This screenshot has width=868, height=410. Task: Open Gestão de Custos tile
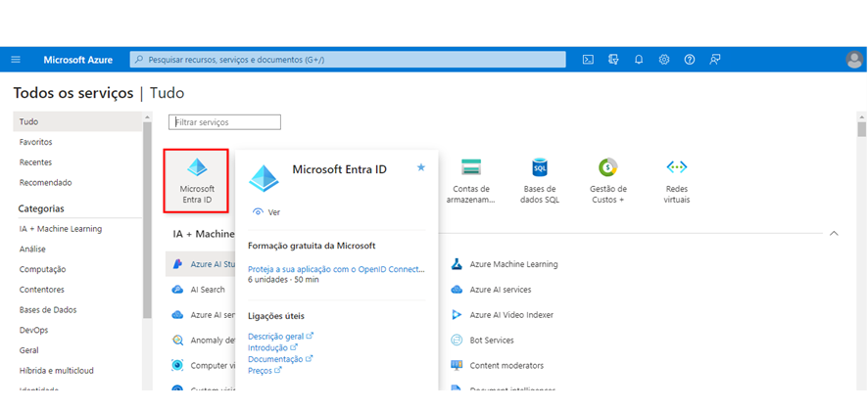(607, 181)
